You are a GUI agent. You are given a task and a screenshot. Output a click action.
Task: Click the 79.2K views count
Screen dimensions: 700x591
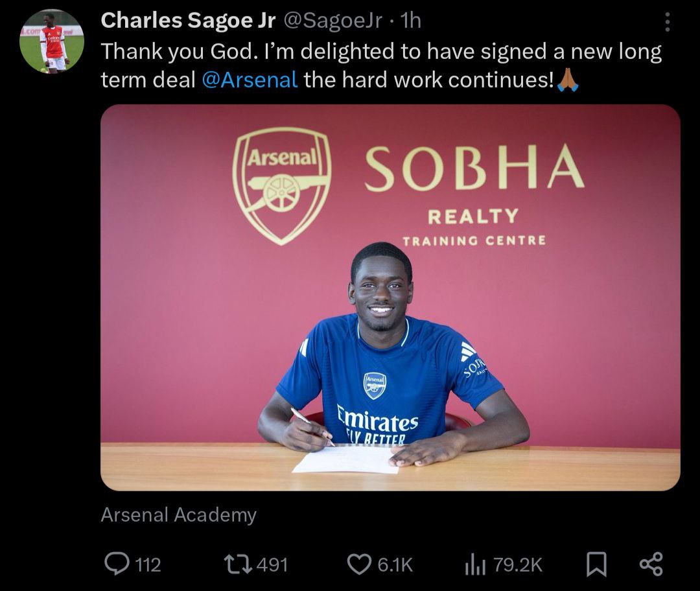[x=517, y=564]
